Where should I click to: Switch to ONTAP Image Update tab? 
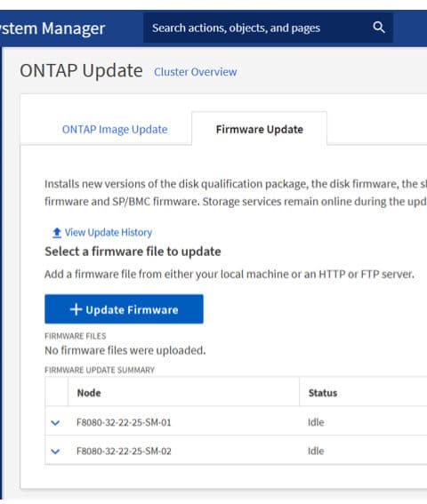tap(115, 129)
